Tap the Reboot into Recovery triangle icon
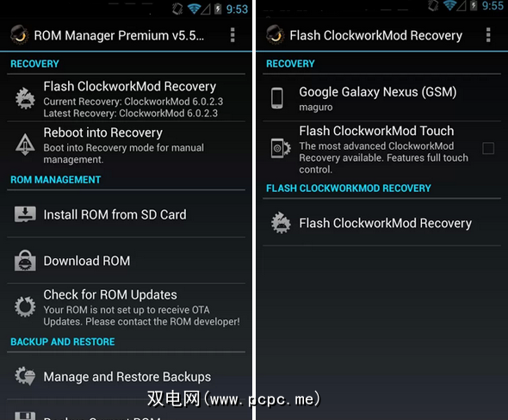The width and height of the screenshot is (508, 420). point(25,145)
